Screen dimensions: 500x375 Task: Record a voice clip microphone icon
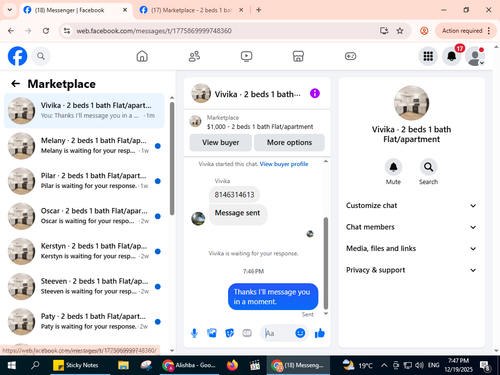(x=194, y=333)
